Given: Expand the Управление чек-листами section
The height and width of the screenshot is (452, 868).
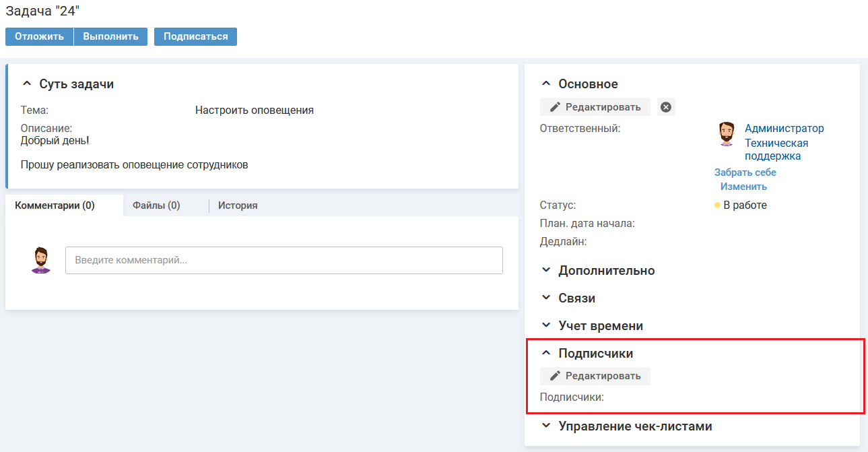Looking at the screenshot, I should (x=546, y=426).
